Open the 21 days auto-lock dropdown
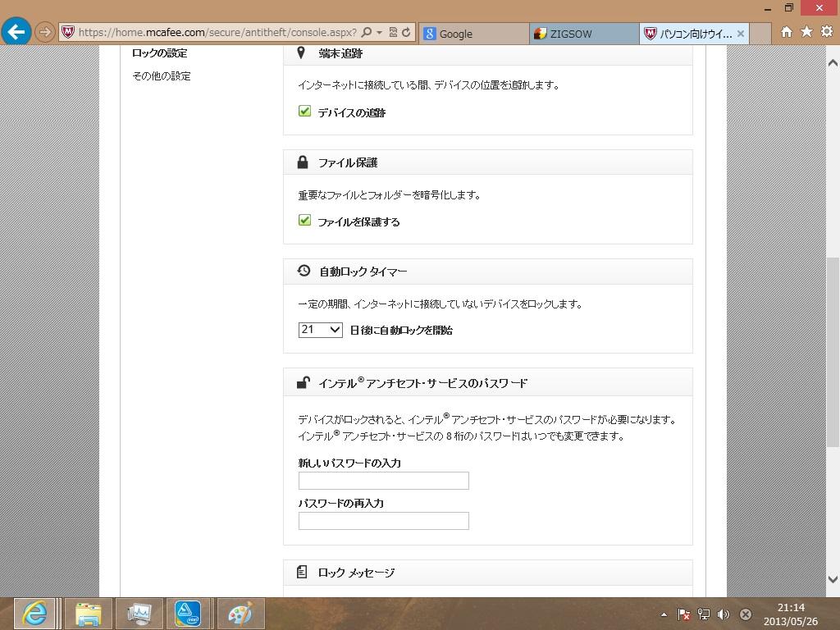The width and height of the screenshot is (840, 630). (321, 330)
